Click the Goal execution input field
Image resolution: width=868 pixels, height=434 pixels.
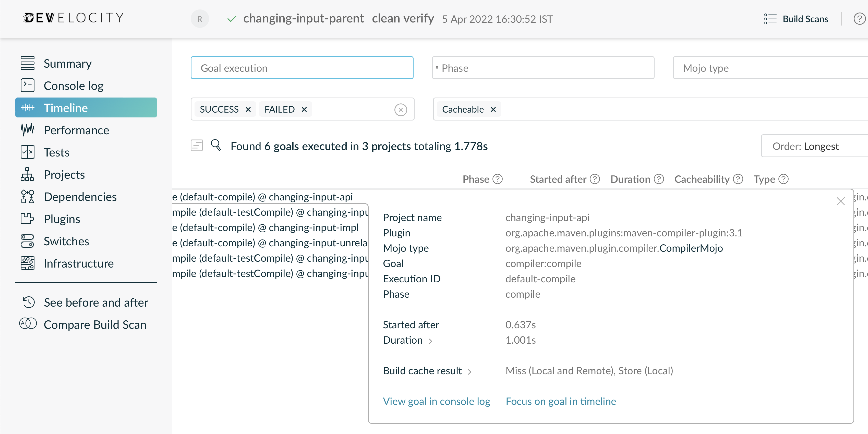pos(302,68)
